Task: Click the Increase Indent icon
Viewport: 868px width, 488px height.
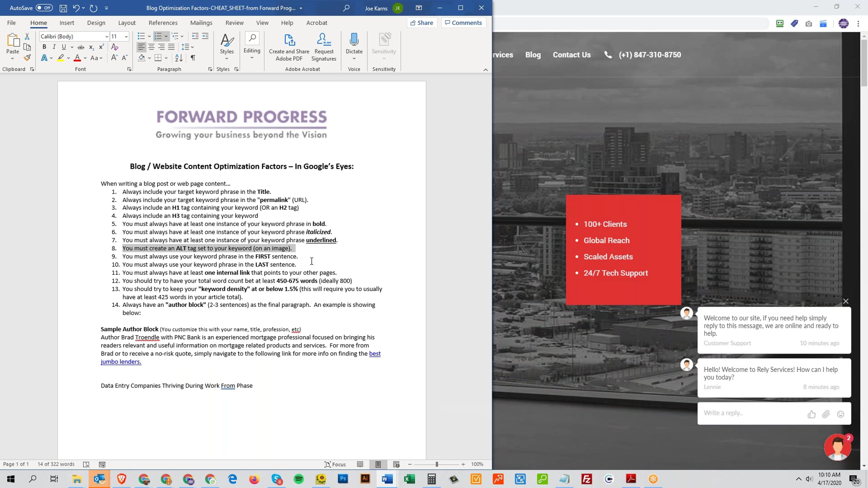Action: coord(205,36)
